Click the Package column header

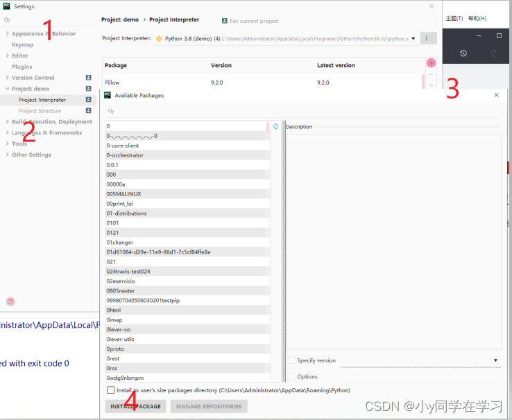pyautogui.click(x=116, y=65)
